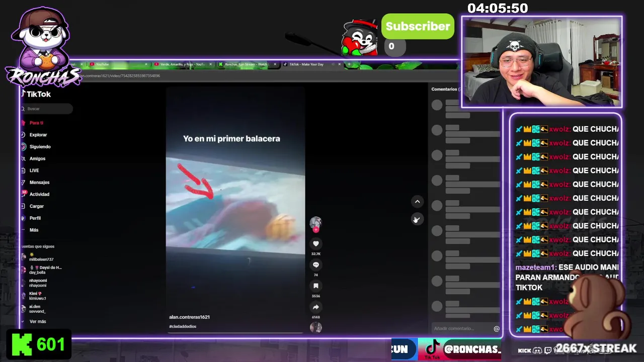The image size is (644, 362).
Task: Click the Para ti home icon
Action: tap(24, 123)
